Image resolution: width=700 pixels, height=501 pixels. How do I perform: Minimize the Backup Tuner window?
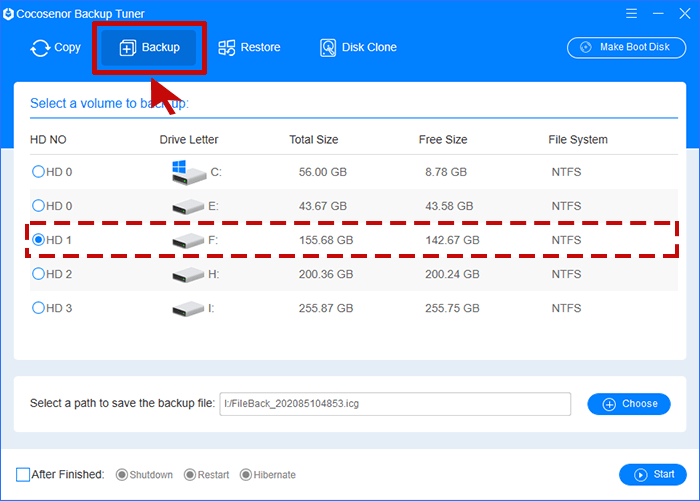[x=658, y=14]
